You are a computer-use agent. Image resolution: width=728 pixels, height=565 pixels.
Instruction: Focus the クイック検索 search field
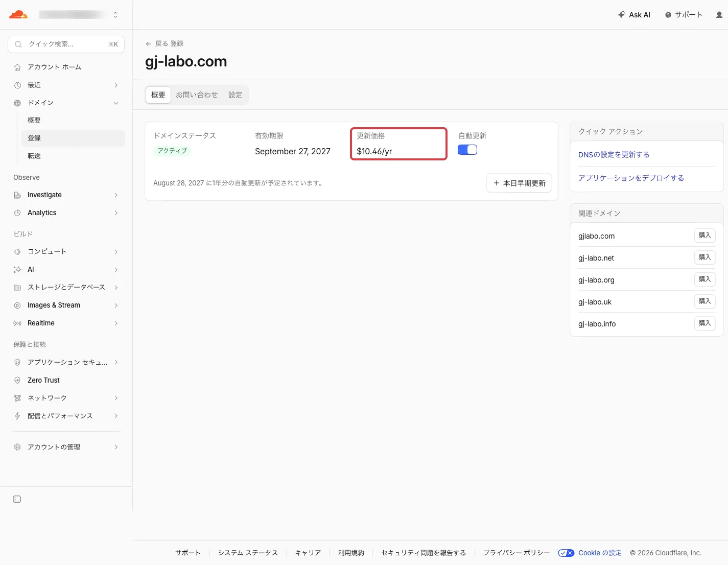click(66, 44)
